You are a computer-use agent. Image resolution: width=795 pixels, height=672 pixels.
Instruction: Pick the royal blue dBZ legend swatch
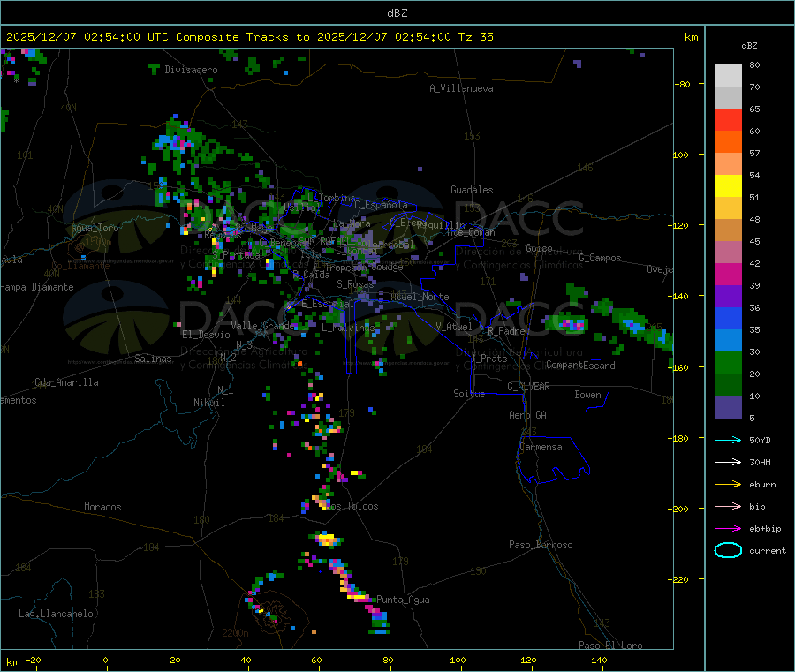(x=728, y=318)
